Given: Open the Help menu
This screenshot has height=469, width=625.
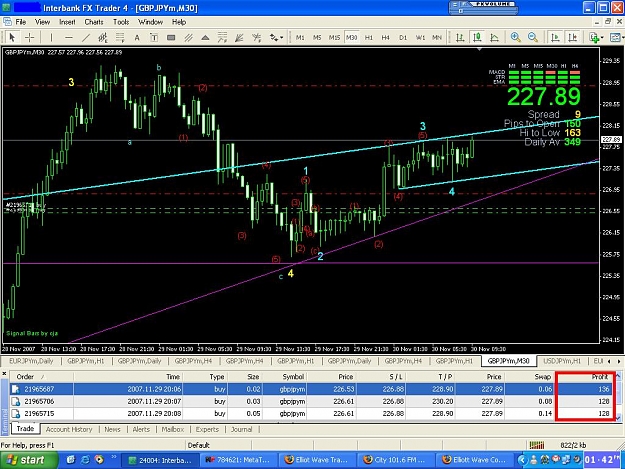Looking at the screenshot, I should coord(179,22).
